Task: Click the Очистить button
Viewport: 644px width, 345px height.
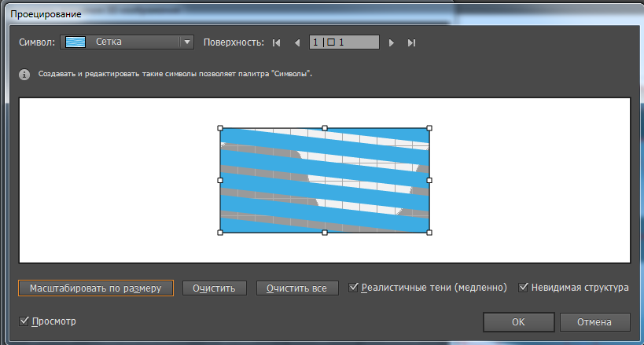Action: coord(215,288)
